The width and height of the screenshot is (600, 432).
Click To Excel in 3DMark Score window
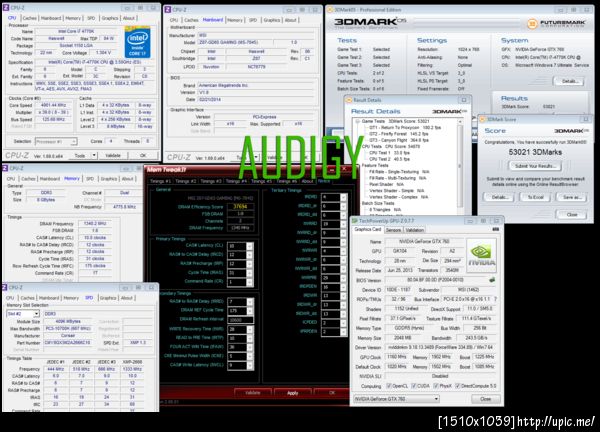pos(535,197)
